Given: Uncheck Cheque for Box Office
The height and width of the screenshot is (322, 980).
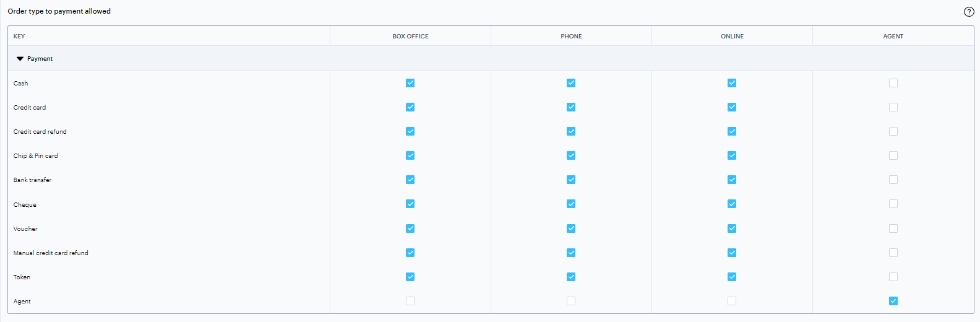Looking at the screenshot, I should pos(410,204).
